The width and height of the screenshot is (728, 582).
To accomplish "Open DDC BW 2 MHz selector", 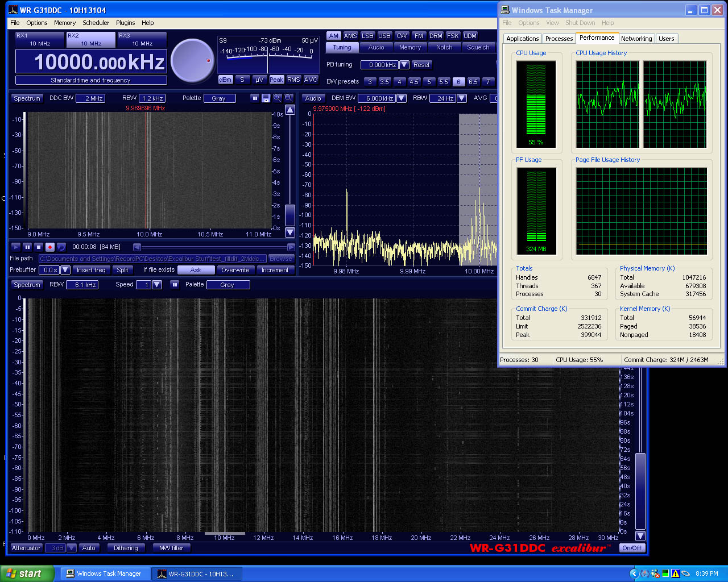I will click(x=90, y=98).
